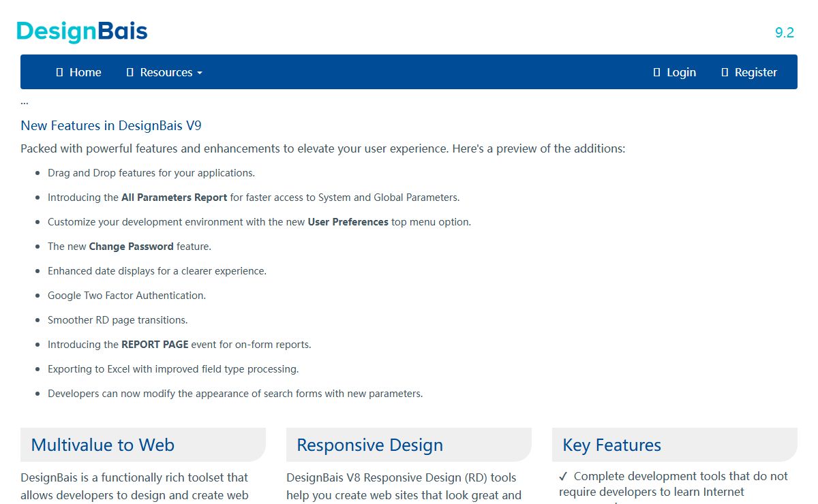Select the search forms appearance bullet
The height and width of the screenshot is (504, 818).
235,394
